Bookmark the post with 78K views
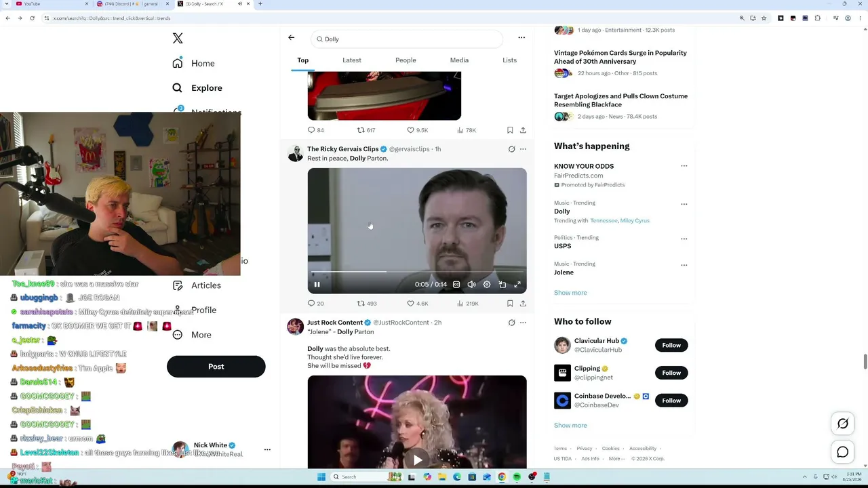Image resolution: width=868 pixels, height=488 pixels. coord(510,130)
